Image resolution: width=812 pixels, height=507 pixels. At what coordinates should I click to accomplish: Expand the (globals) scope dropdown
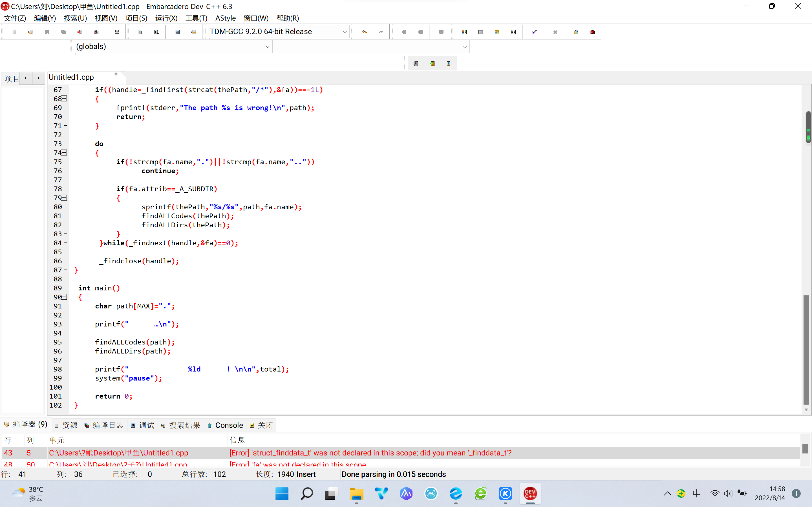pyautogui.click(x=267, y=47)
